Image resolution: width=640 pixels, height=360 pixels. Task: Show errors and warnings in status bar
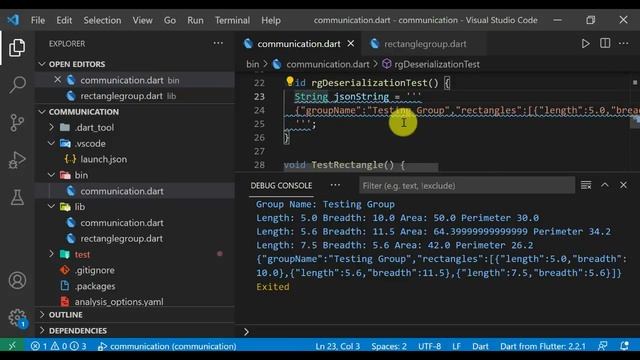(x=58, y=346)
